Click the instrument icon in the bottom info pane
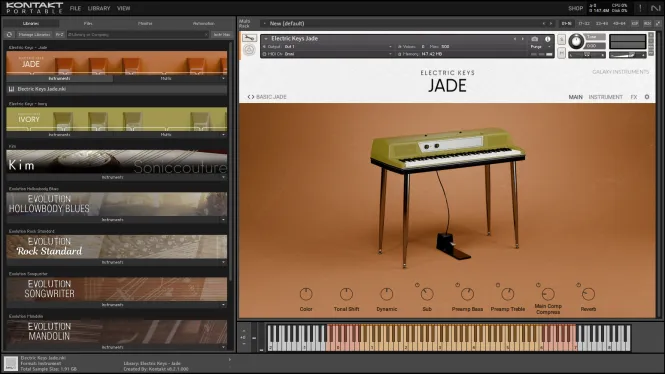The height and width of the screenshot is (374, 665). 11,363
